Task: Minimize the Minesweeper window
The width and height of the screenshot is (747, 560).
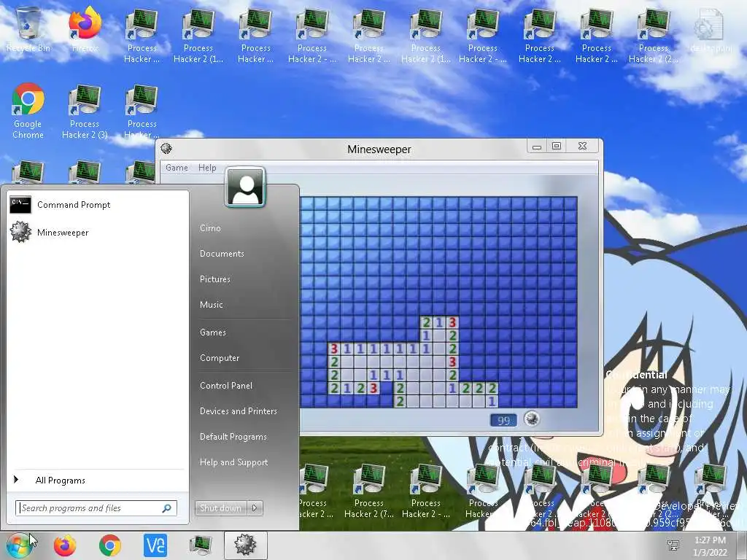Action: click(x=537, y=146)
